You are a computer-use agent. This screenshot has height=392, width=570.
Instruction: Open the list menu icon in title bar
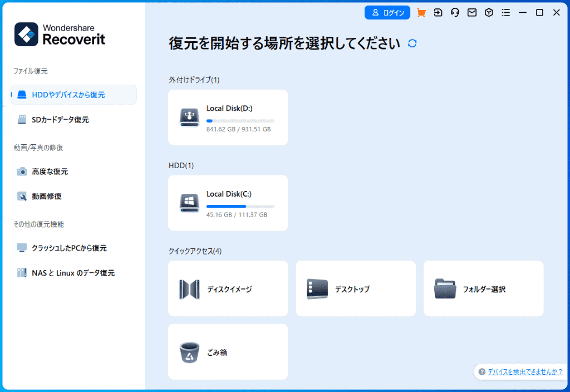(505, 13)
